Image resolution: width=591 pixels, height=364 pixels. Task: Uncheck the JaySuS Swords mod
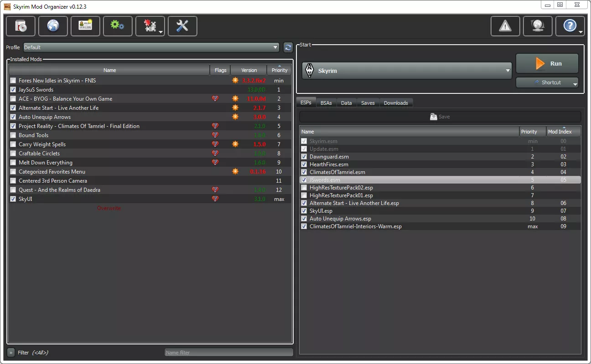13,90
